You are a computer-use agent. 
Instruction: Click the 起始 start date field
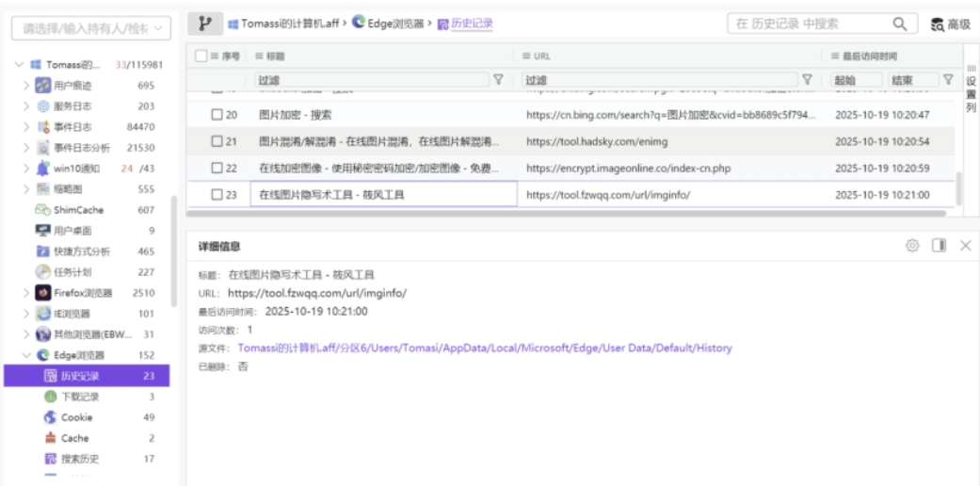pos(857,79)
